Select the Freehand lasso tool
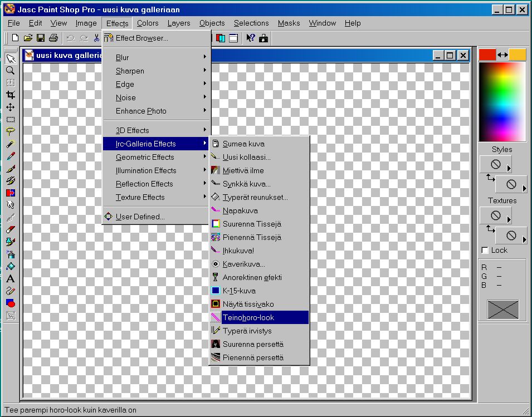Image resolution: width=532 pixels, height=417 pixels. click(x=11, y=131)
